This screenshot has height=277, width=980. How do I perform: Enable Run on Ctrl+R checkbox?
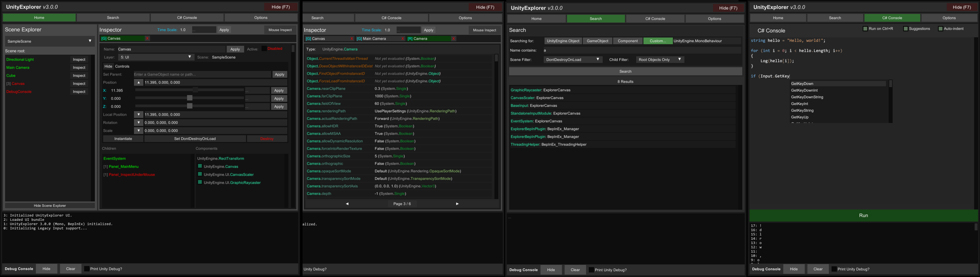point(865,29)
